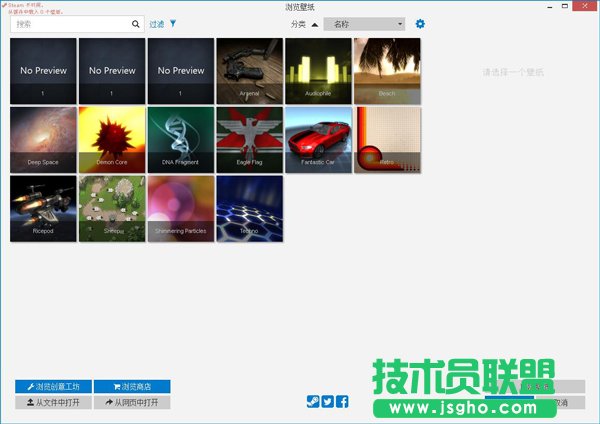The height and width of the screenshot is (424, 600).
Task: Click the search magnifier icon
Action: coord(136,24)
